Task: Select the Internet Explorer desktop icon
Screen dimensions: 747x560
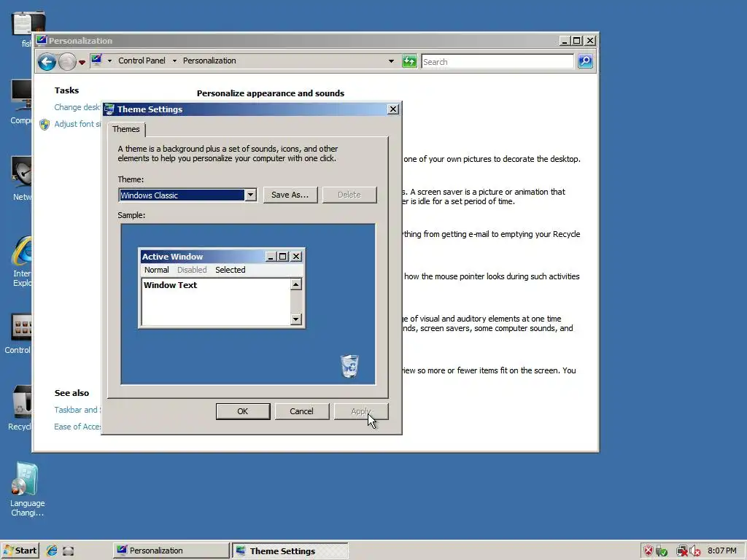Action: coord(21,261)
